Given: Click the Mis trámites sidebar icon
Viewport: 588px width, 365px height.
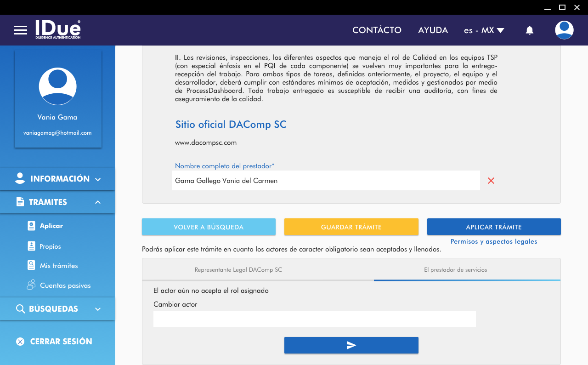Looking at the screenshot, I should pos(31,266).
